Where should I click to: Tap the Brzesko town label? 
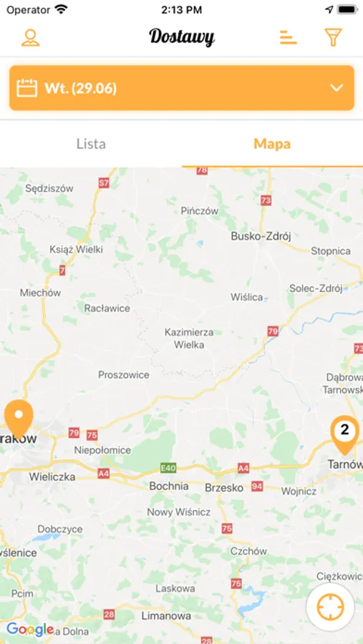click(x=224, y=487)
